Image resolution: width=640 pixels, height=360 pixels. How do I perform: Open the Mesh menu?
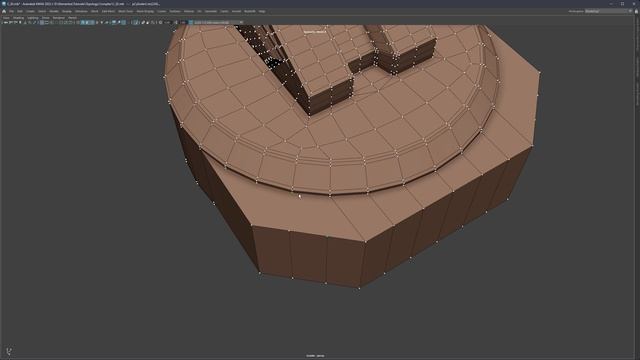(x=95, y=11)
